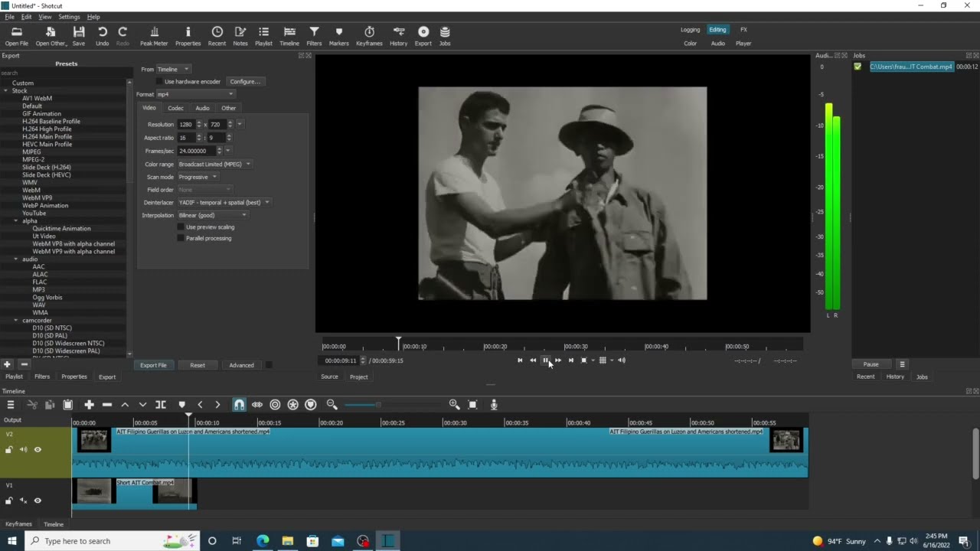Screen dimensions: 980x551
Task: Click the Open File toolbar icon
Action: (16, 35)
